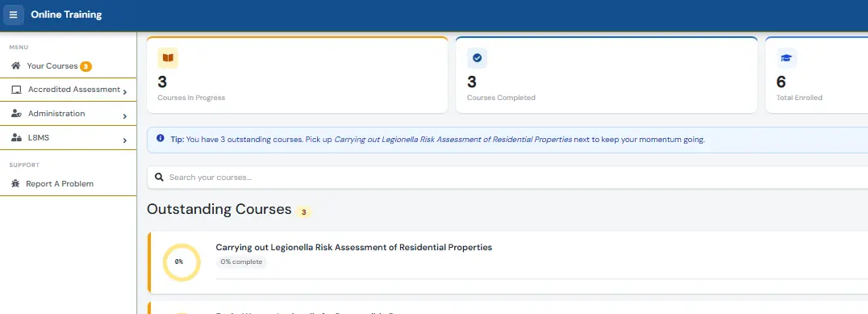Click the home icon beside Your Courses
The image size is (868, 314).
15,66
